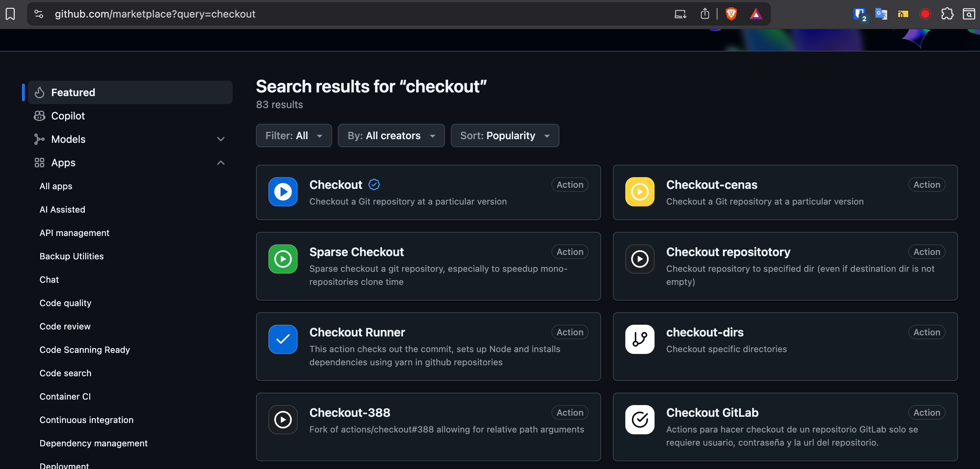
Task: Click the checkout-dirs git branch icon
Action: click(640, 339)
